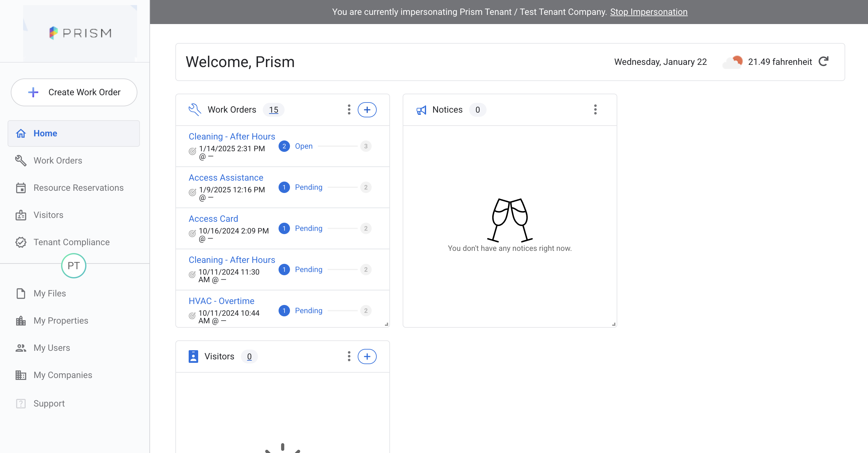Click the Stop Impersonation link
The image size is (868, 453).
[649, 12]
